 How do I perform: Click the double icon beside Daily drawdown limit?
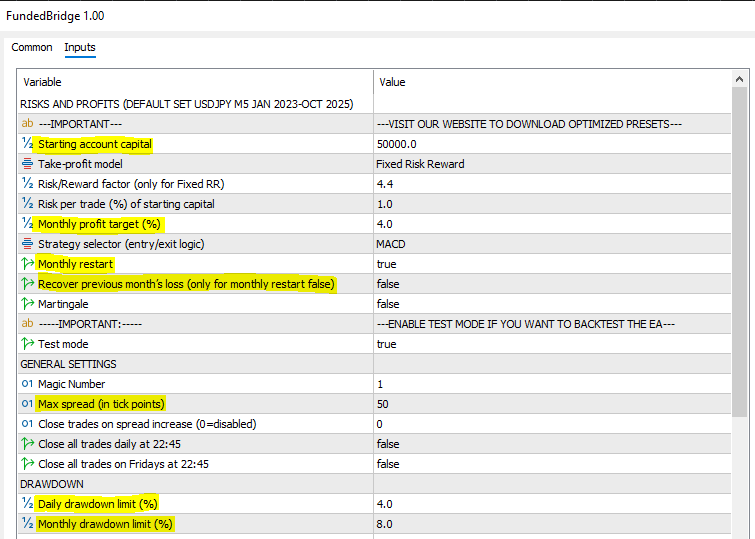click(x=27, y=504)
